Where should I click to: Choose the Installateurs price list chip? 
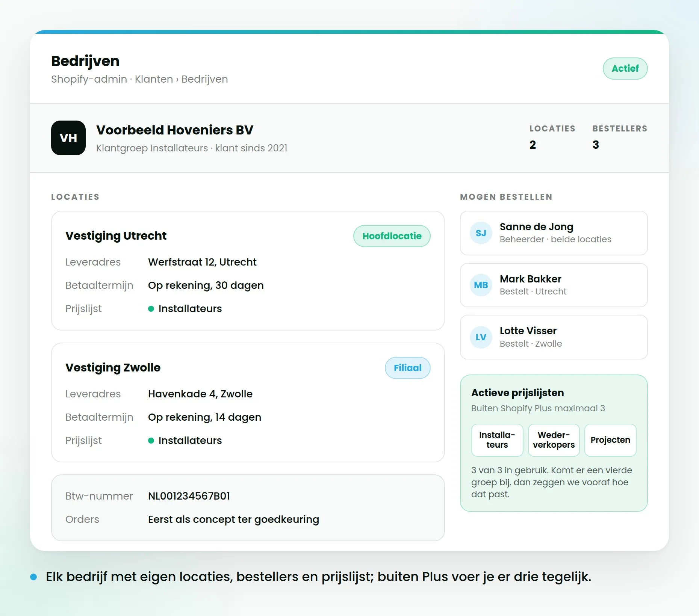(x=497, y=440)
